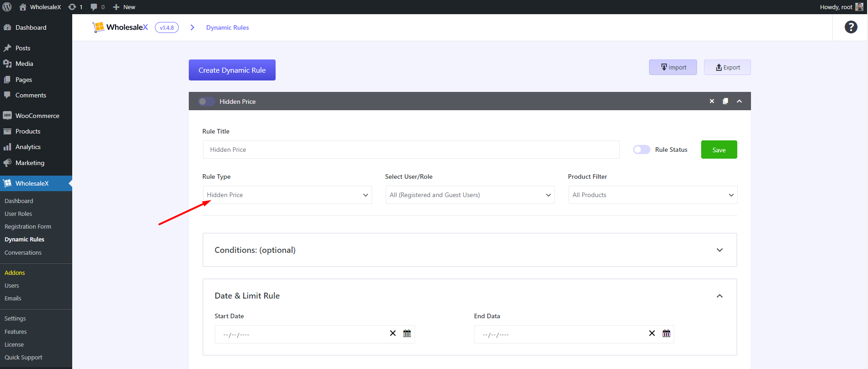Collapse the Hidden Price rule panel
This screenshot has height=369, width=868.
click(x=739, y=101)
